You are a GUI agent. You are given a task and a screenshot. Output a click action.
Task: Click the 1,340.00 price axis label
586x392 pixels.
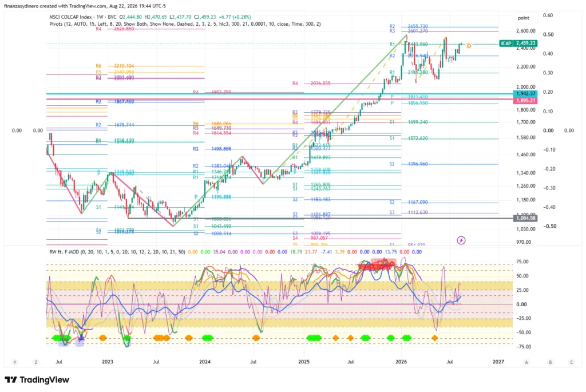525,173
